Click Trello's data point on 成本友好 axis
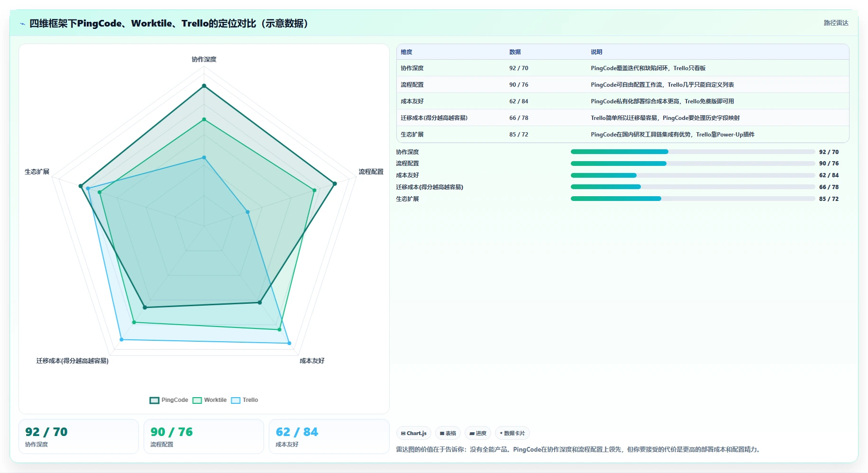The width and height of the screenshot is (868, 473). [x=289, y=343]
